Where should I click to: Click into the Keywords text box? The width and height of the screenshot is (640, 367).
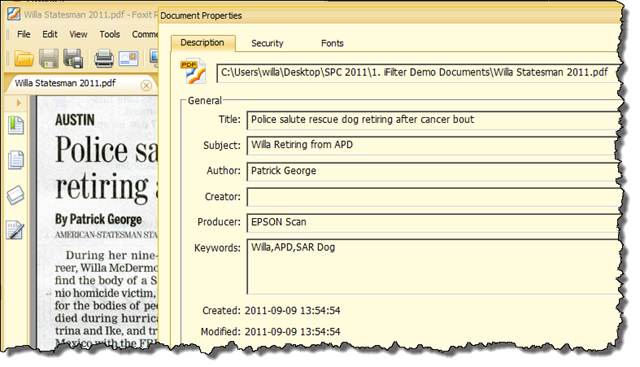[x=433, y=267]
